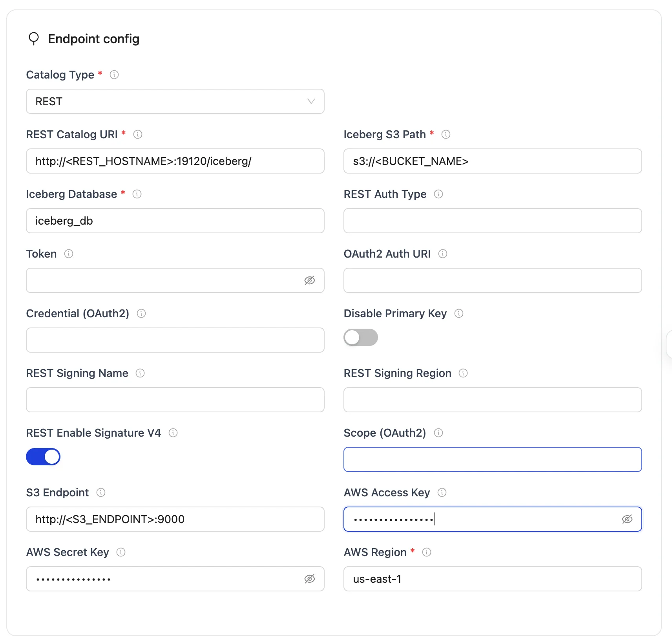Click the AWS Region input field
The height and width of the screenshot is (644, 672).
pyautogui.click(x=493, y=579)
